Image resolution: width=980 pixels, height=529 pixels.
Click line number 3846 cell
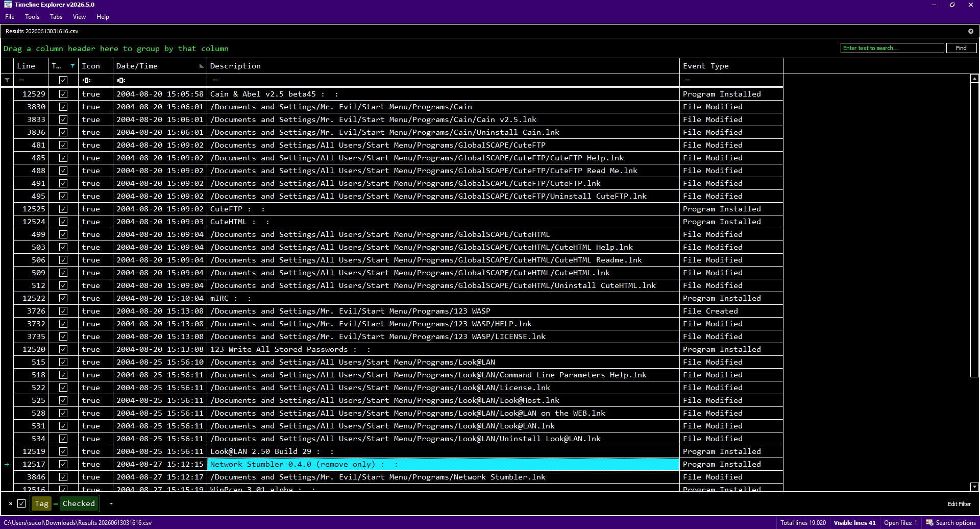coord(31,477)
